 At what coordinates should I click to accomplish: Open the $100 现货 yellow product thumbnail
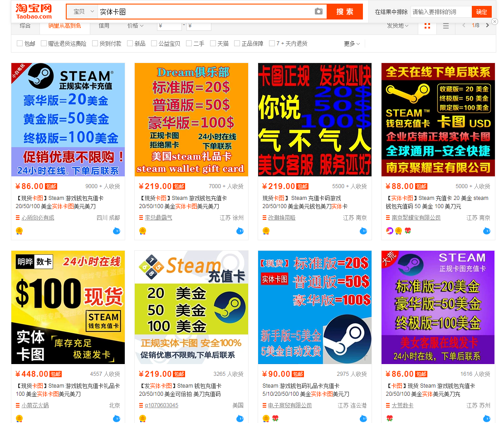(68, 307)
